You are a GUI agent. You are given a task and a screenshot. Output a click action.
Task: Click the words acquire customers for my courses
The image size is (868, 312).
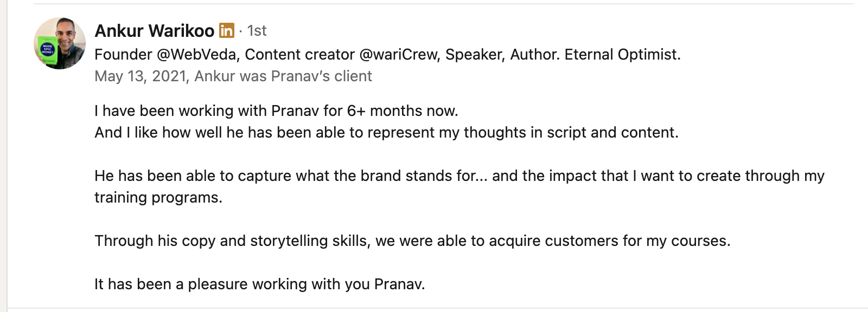point(610,241)
